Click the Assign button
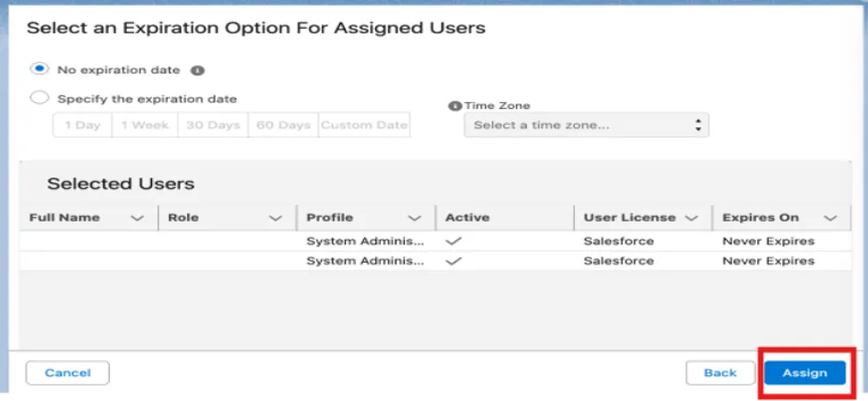Screen dimensions: 868x401 coord(805,372)
